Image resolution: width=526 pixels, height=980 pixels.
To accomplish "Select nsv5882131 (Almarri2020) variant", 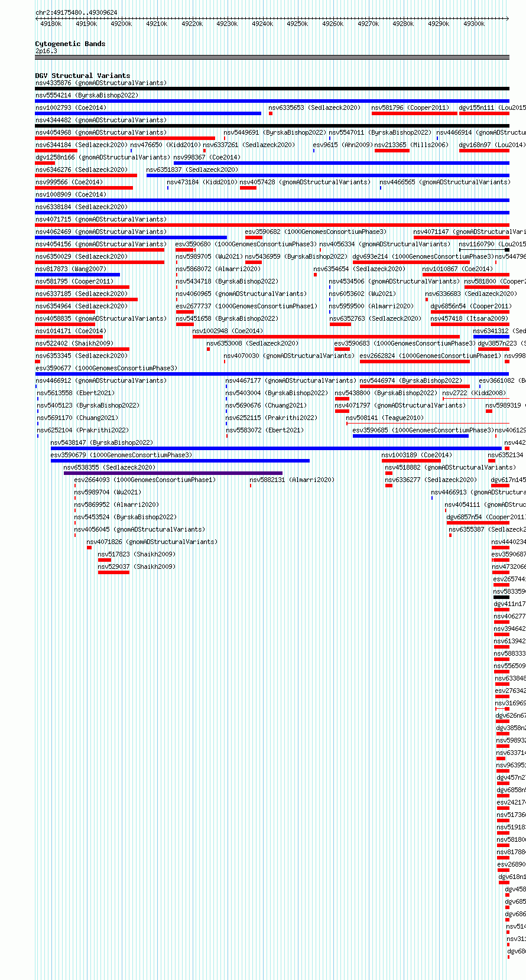I will (293, 480).
